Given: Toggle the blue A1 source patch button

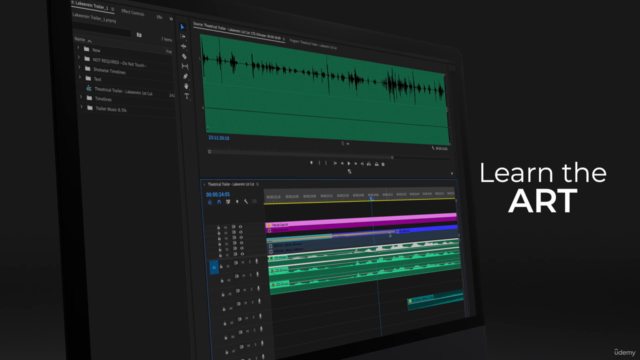Looking at the screenshot, I should click(x=214, y=267).
